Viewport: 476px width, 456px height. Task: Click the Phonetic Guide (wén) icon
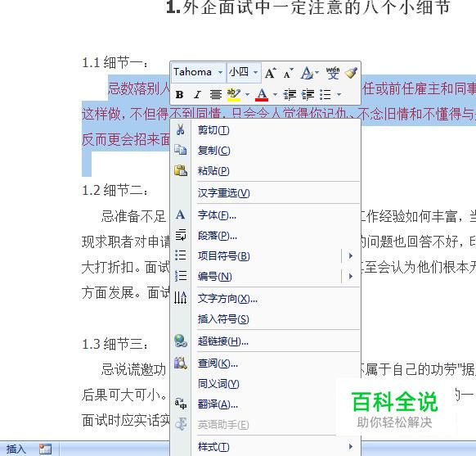[x=333, y=73]
